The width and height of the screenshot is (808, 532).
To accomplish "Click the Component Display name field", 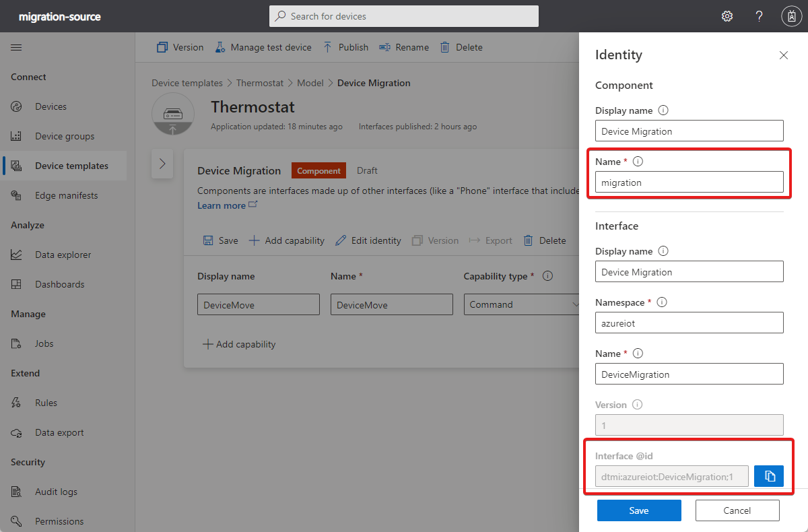I will [689, 131].
